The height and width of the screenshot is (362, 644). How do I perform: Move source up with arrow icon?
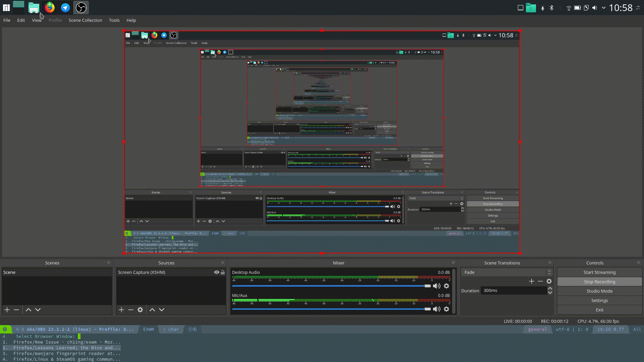(x=152, y=310)
